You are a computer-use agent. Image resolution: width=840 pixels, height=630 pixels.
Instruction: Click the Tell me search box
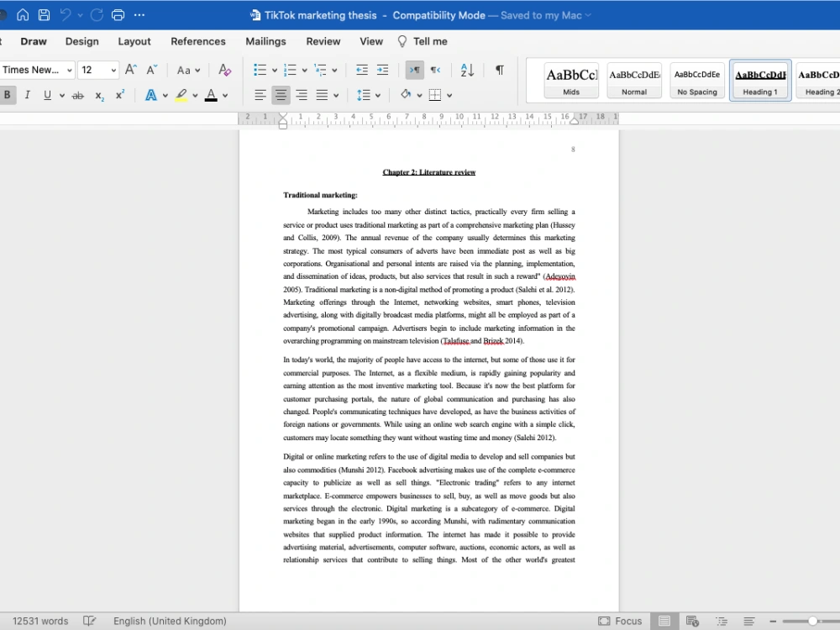423,41
